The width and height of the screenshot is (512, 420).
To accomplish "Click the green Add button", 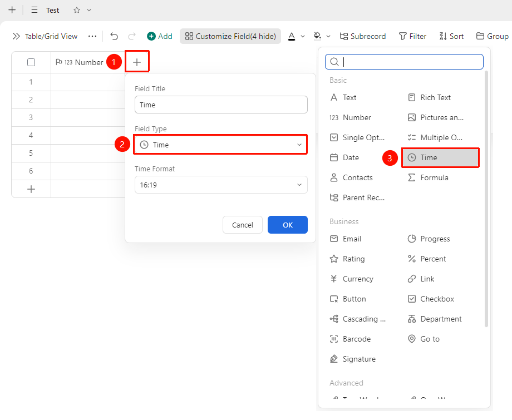I will [x=160, y=36].
